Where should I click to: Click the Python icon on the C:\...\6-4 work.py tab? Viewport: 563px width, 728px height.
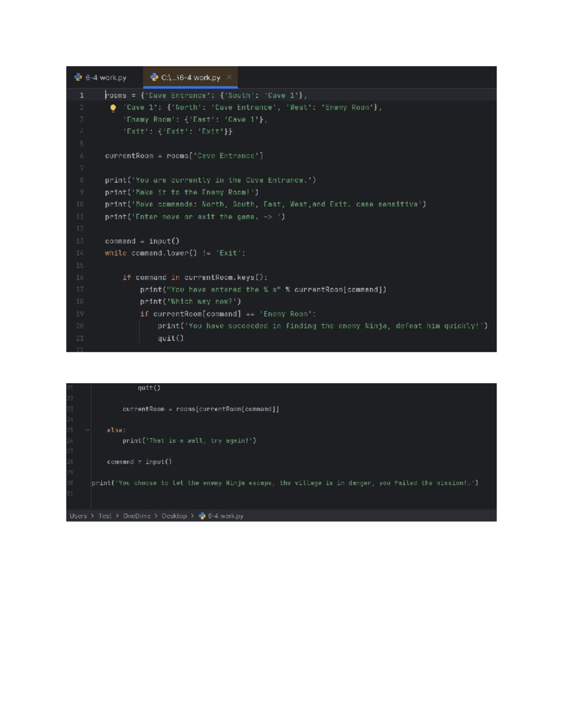[154, 77]
